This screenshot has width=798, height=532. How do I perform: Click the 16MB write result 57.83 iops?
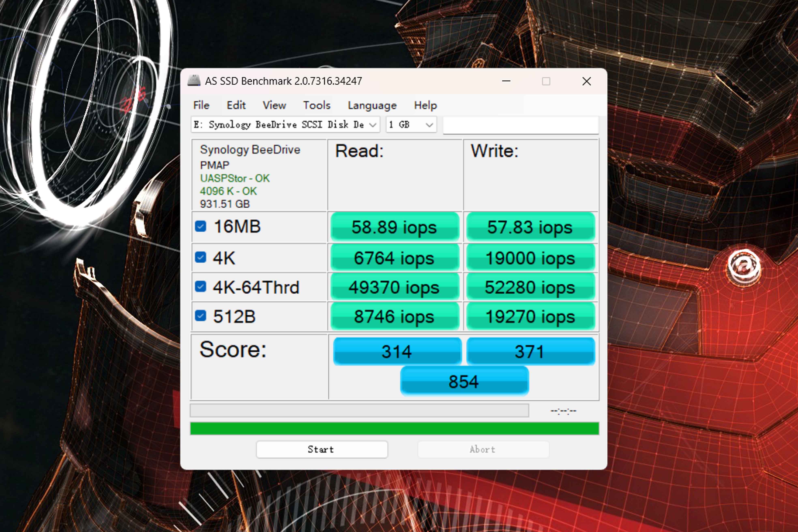(x=530, y=227)
